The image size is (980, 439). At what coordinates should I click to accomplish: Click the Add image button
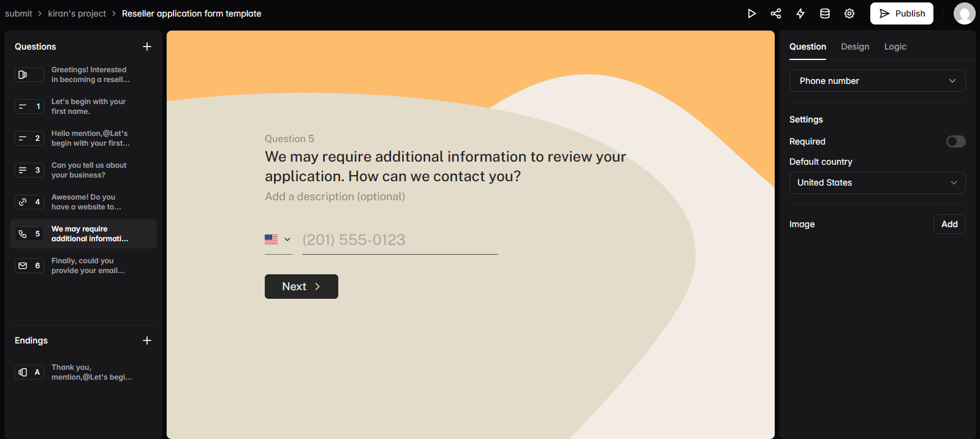coord(949,224)
